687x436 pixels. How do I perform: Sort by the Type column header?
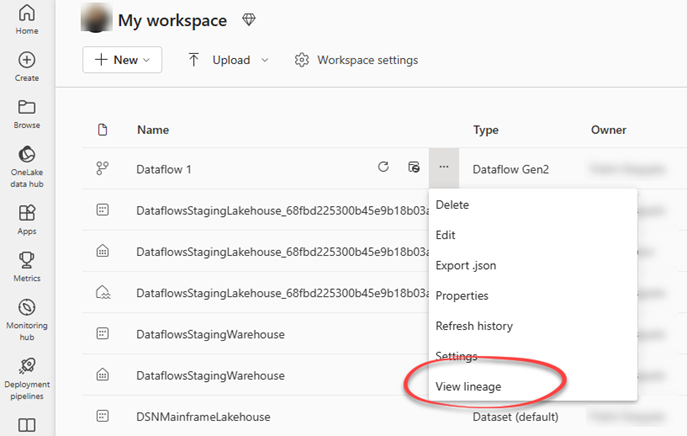[x=485, y=130]
